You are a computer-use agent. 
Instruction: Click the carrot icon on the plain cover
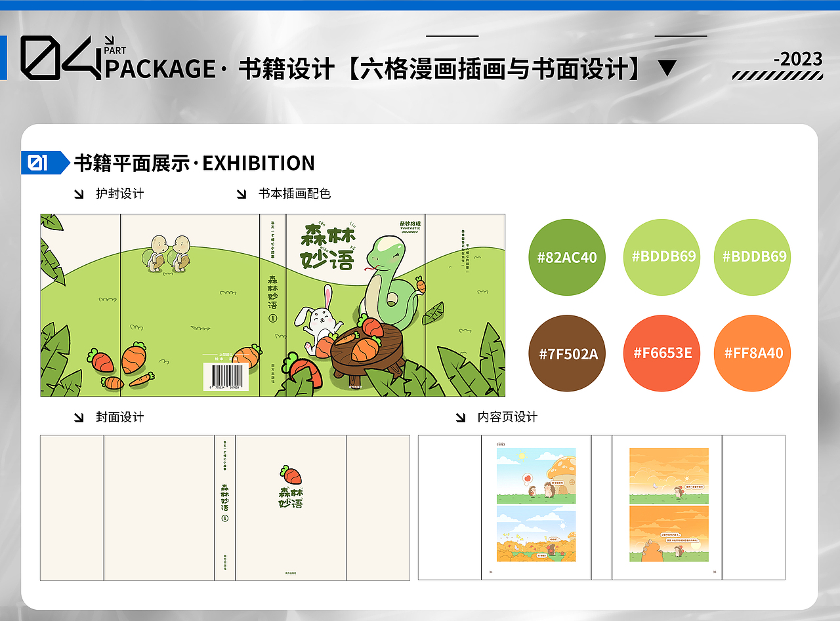pos(291,474)
